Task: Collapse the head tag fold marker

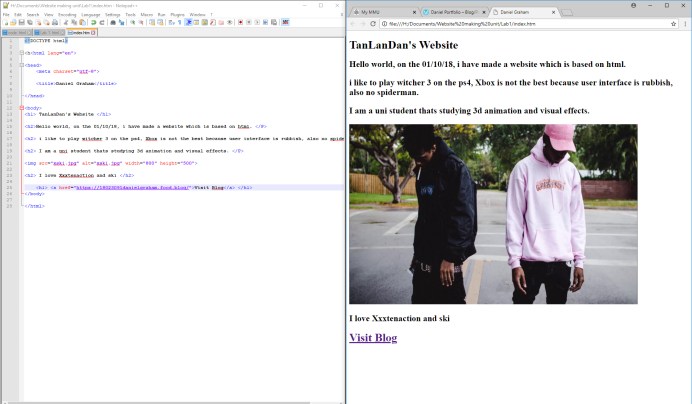Action: click(22, 65)
